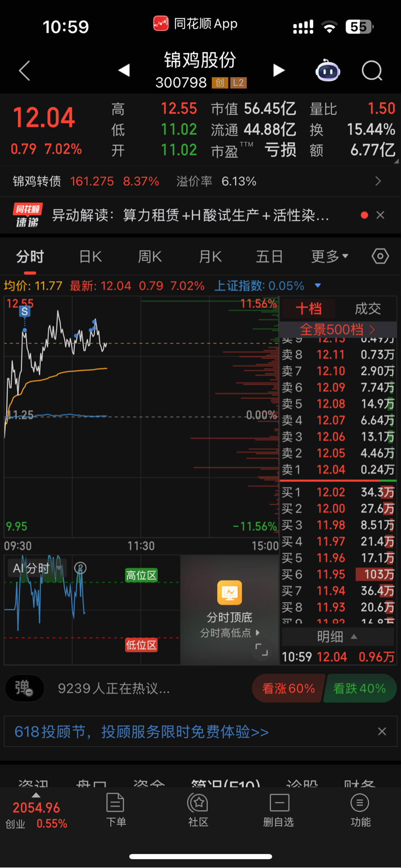Switch to next stock with right triangle
The width and height of the screenshot is (401, 868).
click(x=279, y=70)
